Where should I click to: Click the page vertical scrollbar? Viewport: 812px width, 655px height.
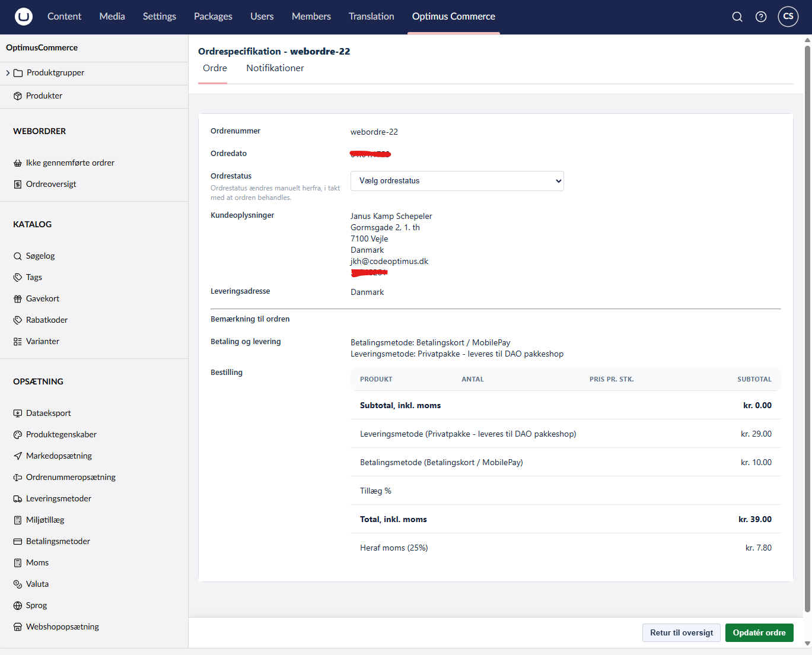click(807, 328)
